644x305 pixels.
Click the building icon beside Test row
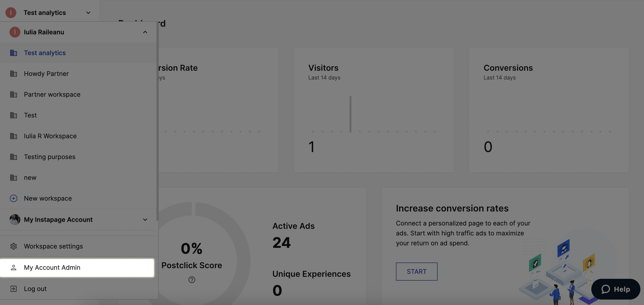pyautogui.click(x=14, y=115)
